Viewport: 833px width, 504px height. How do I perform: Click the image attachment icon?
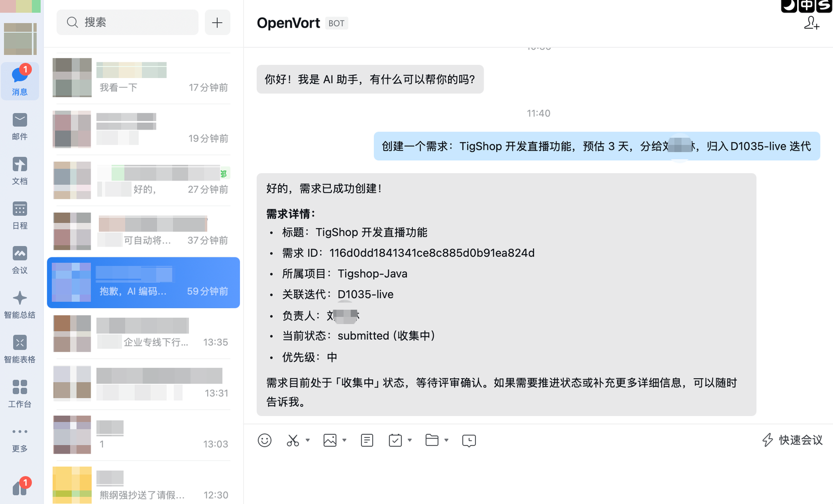click(x=330, y=441)
